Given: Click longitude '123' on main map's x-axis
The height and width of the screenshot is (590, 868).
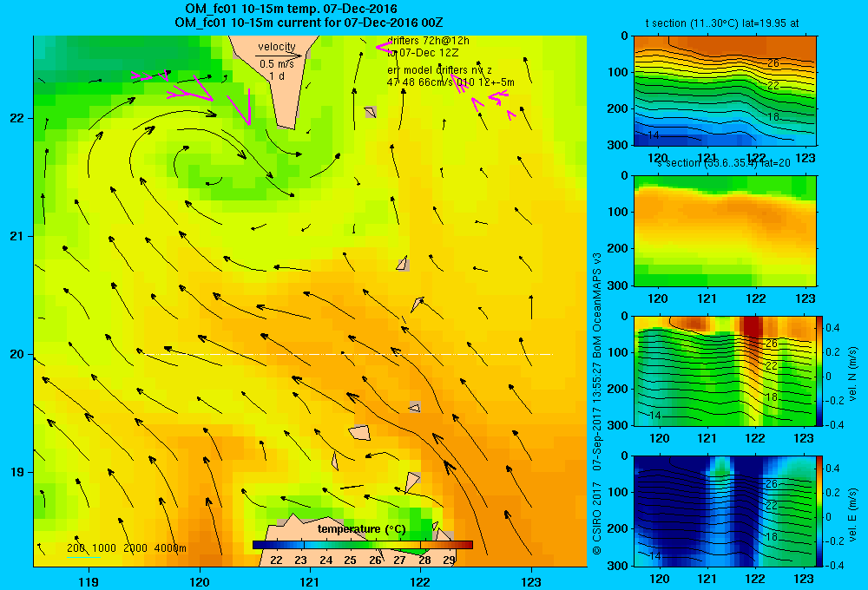Looking at the screenshot, I should tap(531, 581).
